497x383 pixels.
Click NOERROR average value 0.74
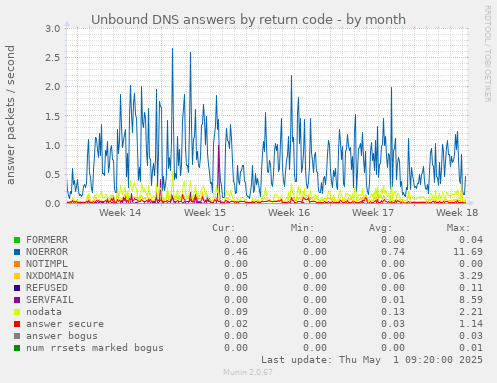(393, 252)
